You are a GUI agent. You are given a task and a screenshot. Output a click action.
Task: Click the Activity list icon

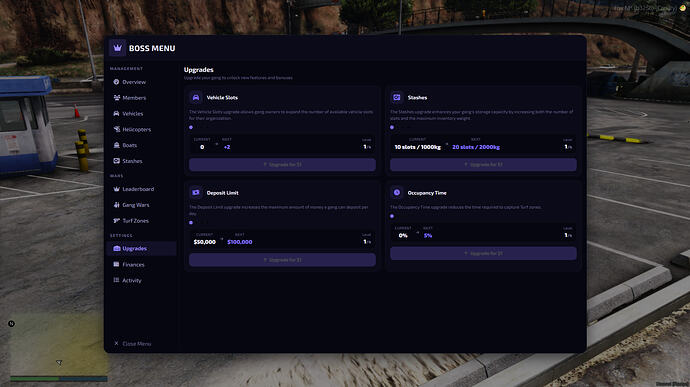point(116,280)
